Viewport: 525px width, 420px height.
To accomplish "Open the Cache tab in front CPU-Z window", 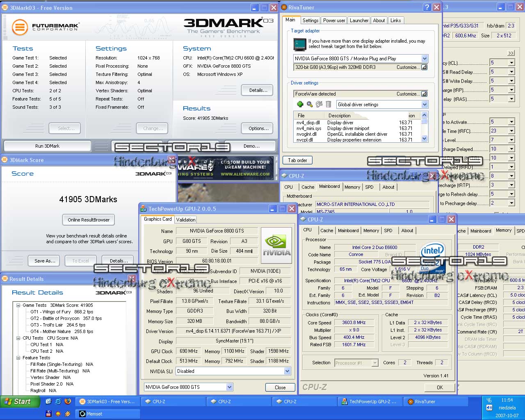I will point(327,231).
